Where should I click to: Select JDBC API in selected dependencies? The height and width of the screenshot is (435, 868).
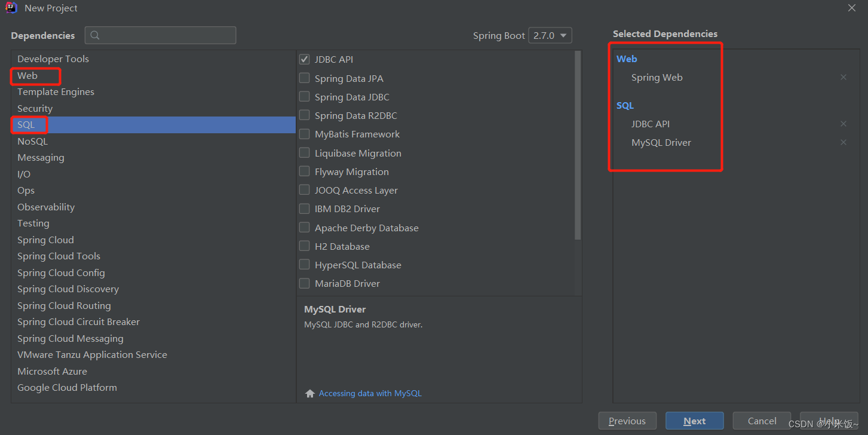click(x=651, y=124)
